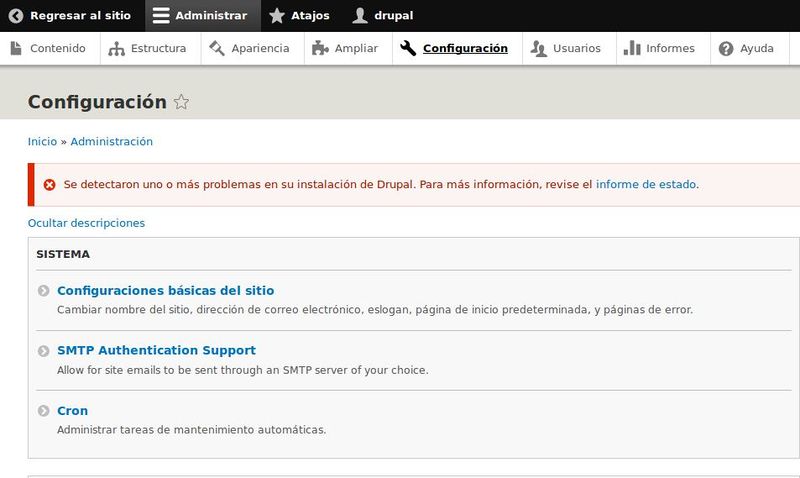This screenshot has height=478, width=800.
Task: Open SMTP Authentication Support settings
Action: point(156,350)
